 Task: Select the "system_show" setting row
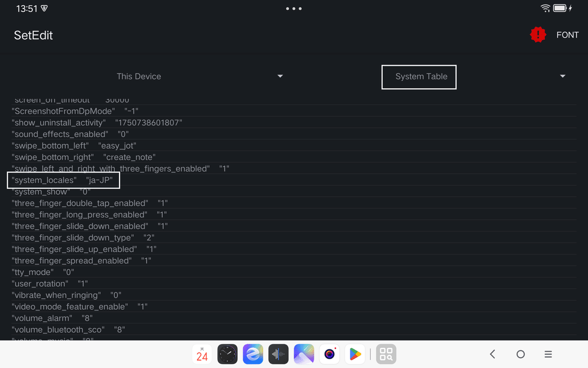pyautogui.click(x=294, y=192)
